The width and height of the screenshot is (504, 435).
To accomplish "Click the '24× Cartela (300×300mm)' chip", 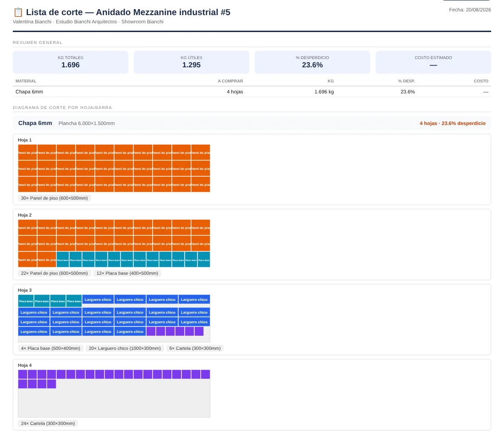I will coord(48,424).
